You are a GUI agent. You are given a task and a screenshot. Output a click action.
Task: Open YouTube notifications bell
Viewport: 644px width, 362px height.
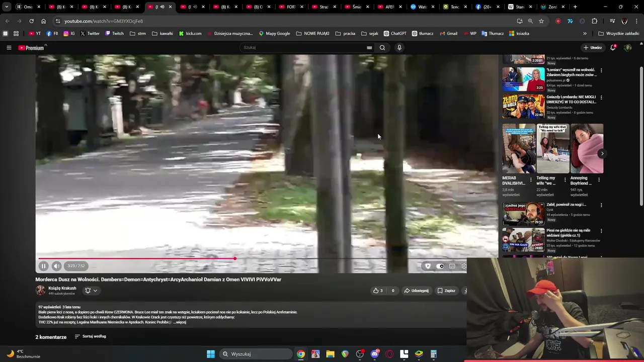click(x=613, y=47)
